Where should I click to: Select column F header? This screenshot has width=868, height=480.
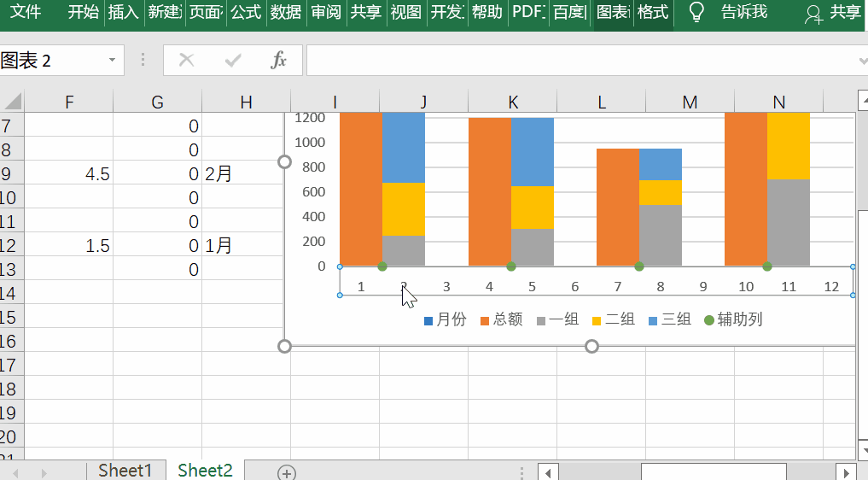click(x=68, y=102)
